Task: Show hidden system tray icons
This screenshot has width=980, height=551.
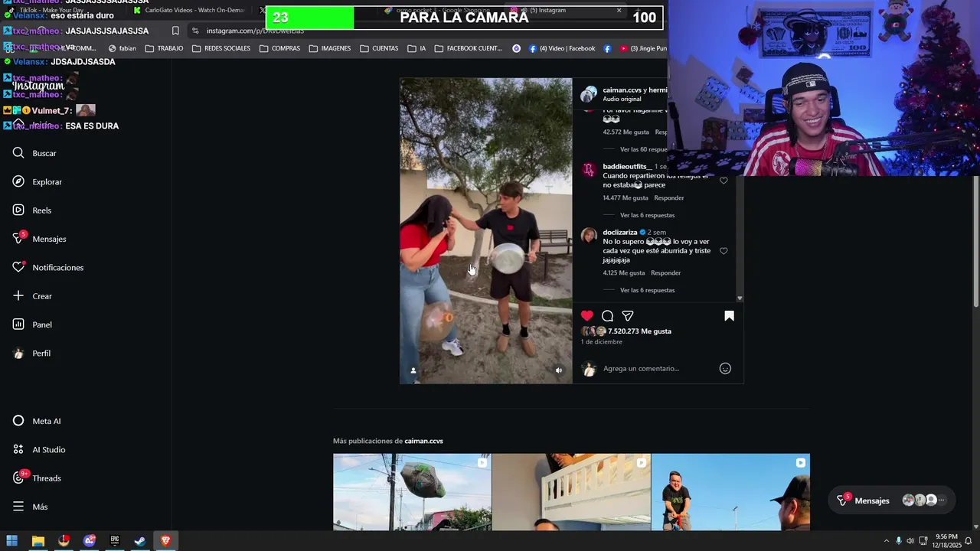Action: tap(887, 541)
